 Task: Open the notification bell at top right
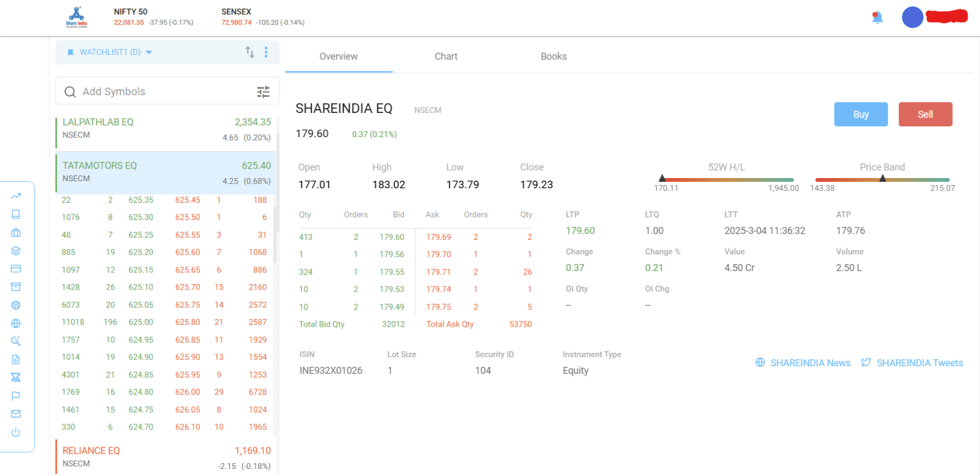click(877, 17)
